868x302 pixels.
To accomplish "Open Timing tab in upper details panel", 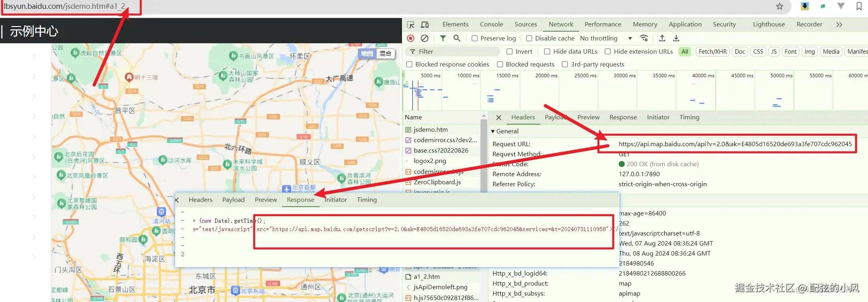I will [689, 117].
